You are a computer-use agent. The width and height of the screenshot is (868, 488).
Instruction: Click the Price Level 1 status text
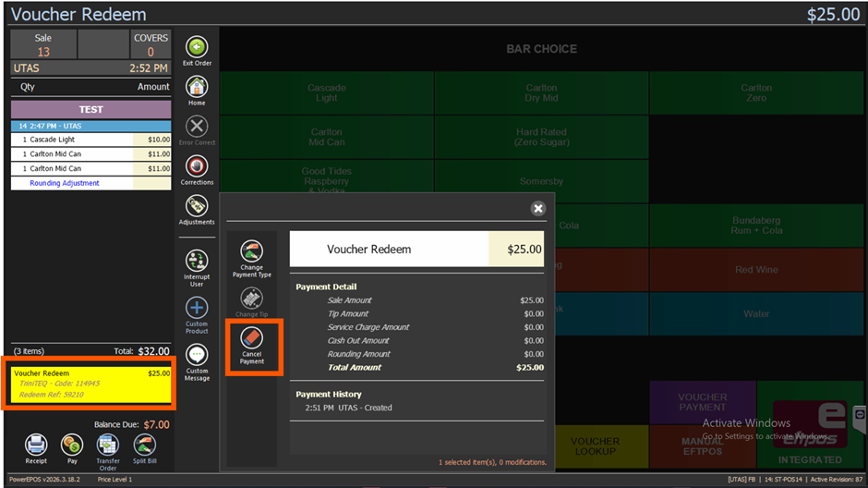click(115, 480)
